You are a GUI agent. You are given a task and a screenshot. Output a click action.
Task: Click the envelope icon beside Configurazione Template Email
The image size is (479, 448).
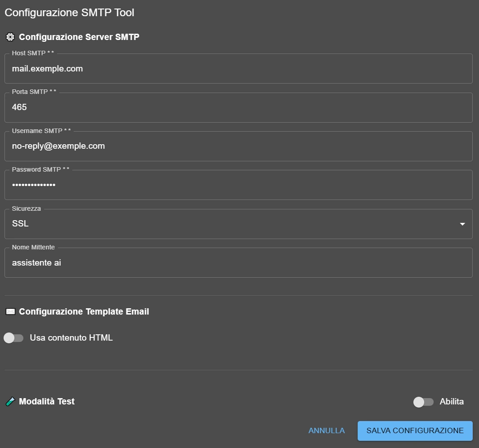[10, 311]
